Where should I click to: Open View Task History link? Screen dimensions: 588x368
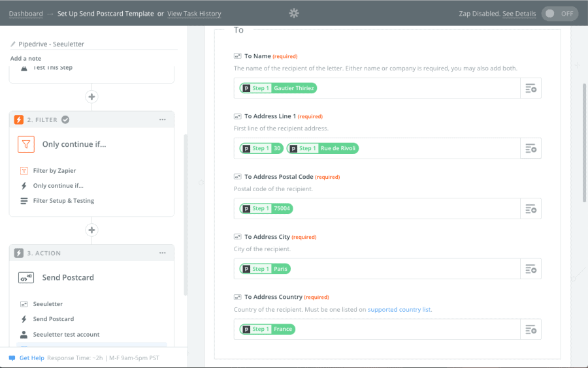tap(194, 14)
